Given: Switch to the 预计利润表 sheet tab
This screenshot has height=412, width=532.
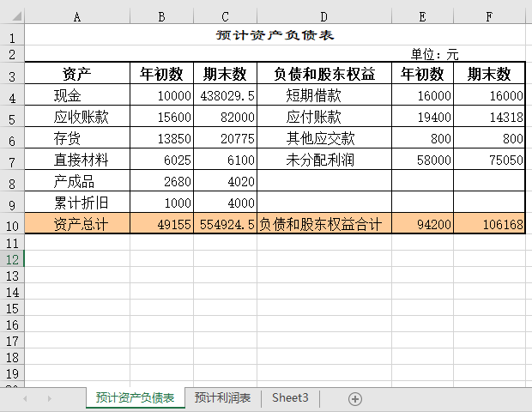Looking at the screenshot, I should 222,398.
